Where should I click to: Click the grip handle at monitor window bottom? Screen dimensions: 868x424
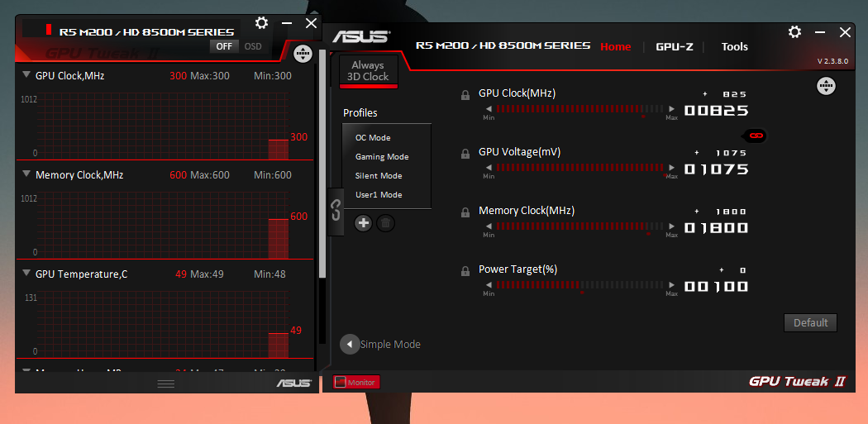(166, 384)
